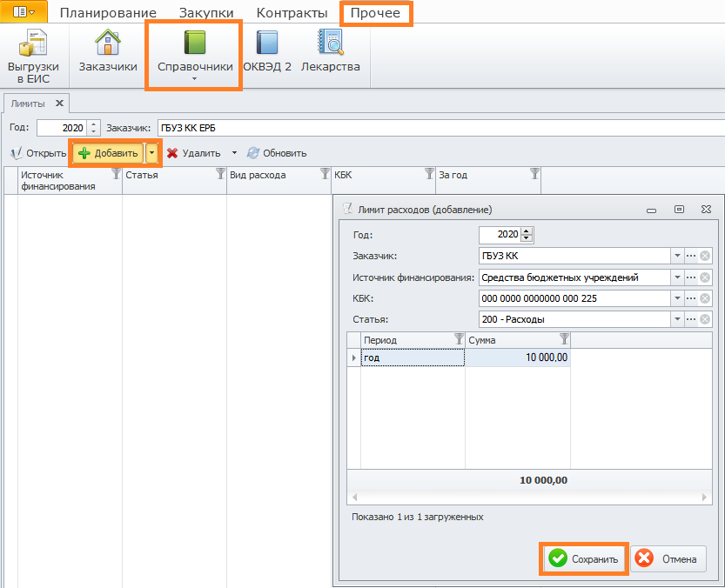The height and width of the screenshot is (588, 725).
Task: Switch to Прочее ribbon tab
Action: (x=375, y=13)
